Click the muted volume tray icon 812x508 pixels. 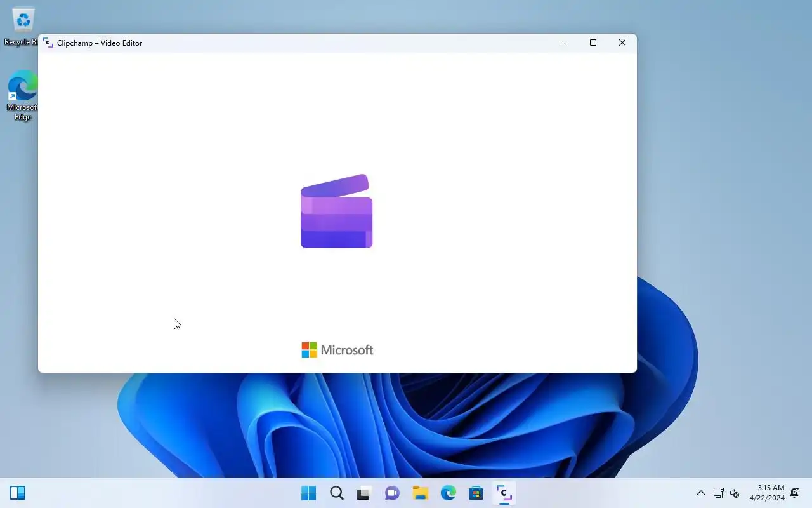click(735, 493)
